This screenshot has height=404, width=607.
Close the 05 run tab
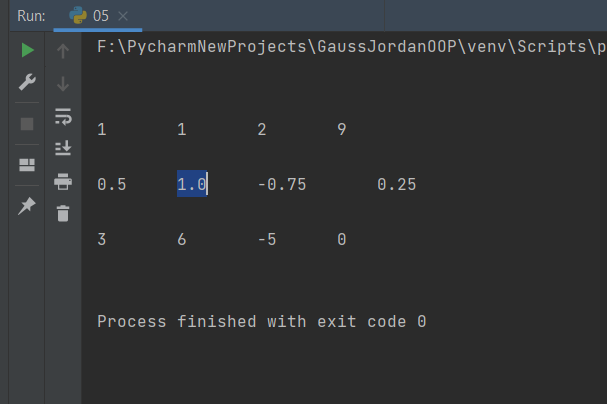pos(123,16)
